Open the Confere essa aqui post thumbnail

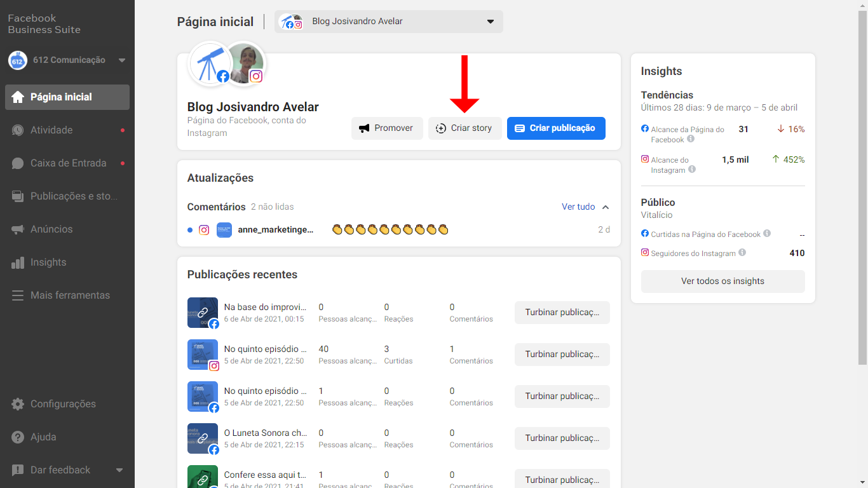point(203,477)
